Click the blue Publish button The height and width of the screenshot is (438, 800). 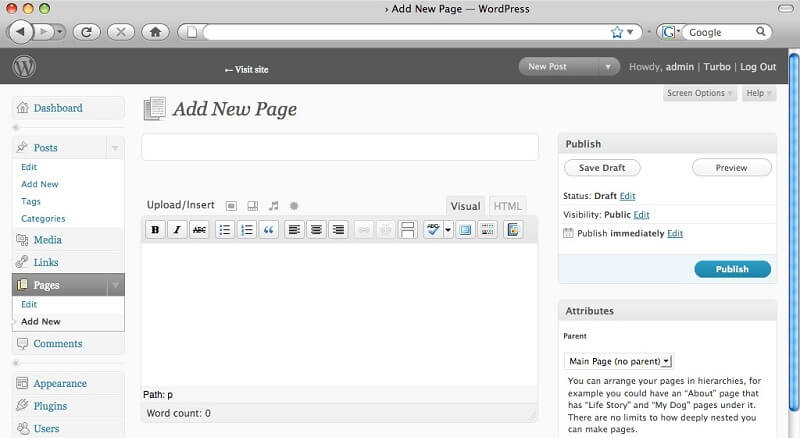coord(732,269)
